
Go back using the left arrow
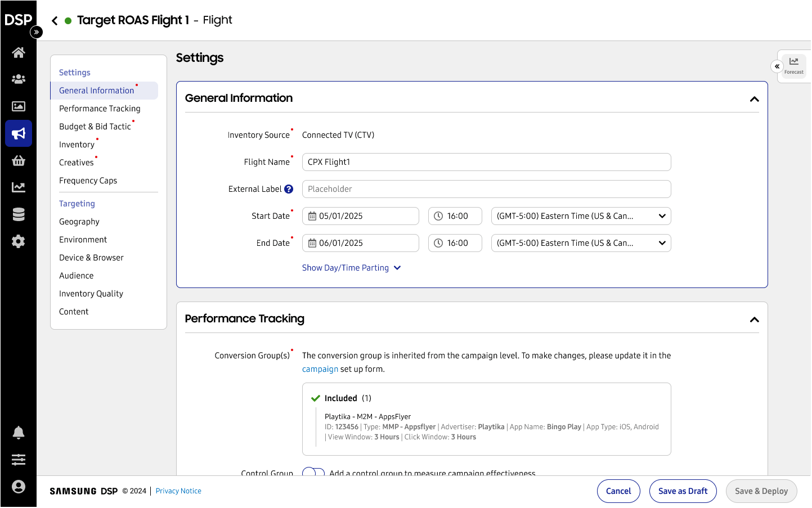click(x=55, y=21)
